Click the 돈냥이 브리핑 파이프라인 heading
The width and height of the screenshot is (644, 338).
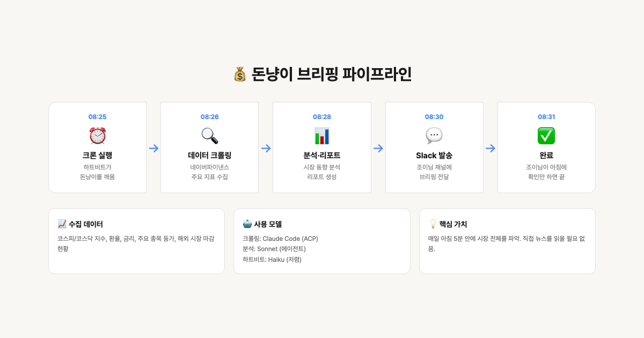click(331, 74)
